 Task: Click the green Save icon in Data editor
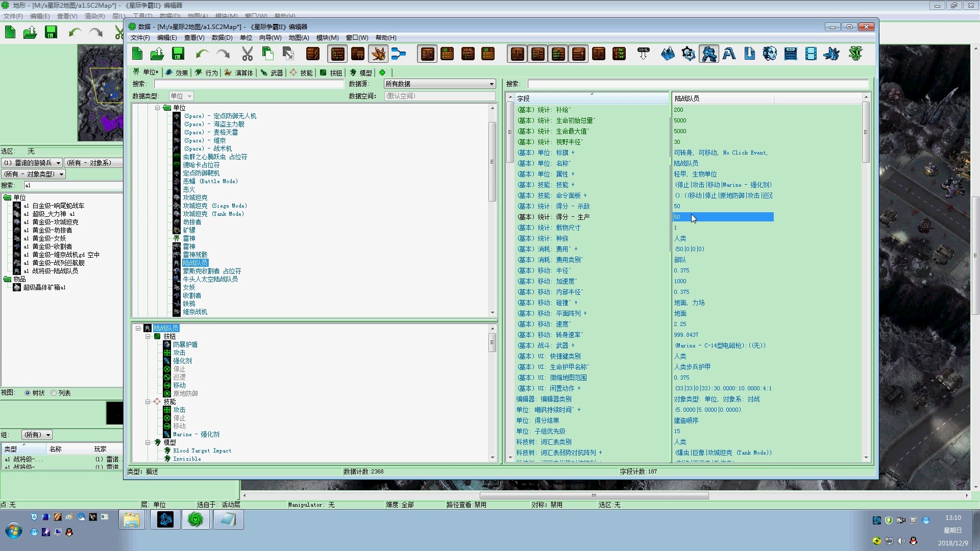tap(178, 54)
